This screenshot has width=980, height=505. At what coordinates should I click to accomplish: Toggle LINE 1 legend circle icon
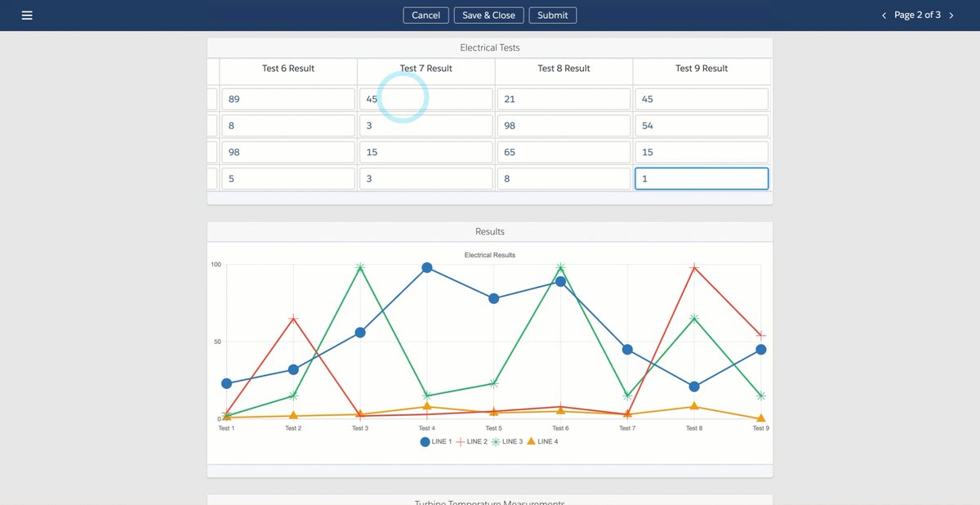click(425, 442)
